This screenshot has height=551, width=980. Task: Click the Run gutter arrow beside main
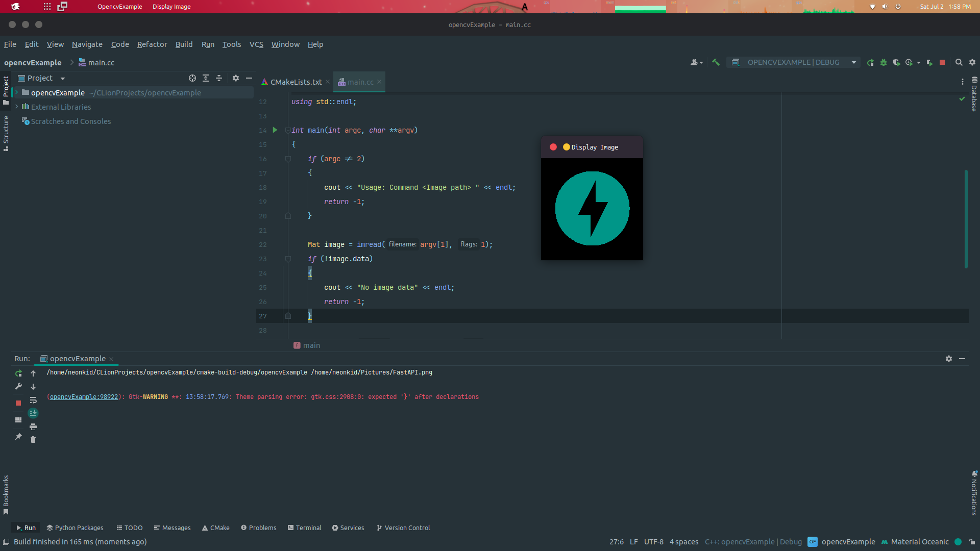pos(275,130)
